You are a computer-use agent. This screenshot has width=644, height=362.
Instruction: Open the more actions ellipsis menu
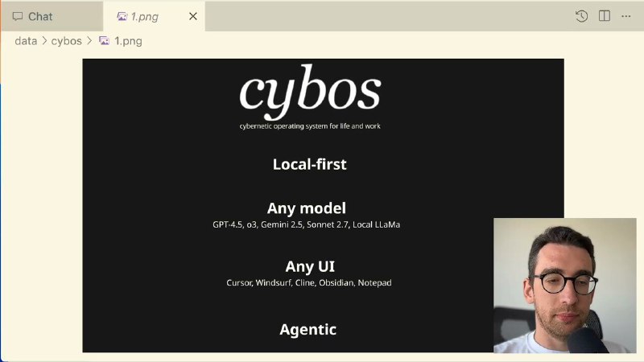click(626, 16)
